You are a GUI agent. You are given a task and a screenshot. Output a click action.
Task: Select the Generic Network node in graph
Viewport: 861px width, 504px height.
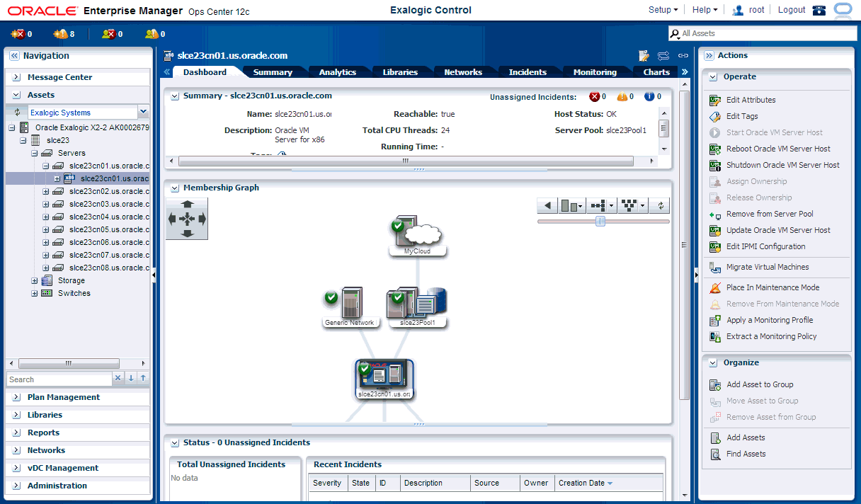coord(351,307)
